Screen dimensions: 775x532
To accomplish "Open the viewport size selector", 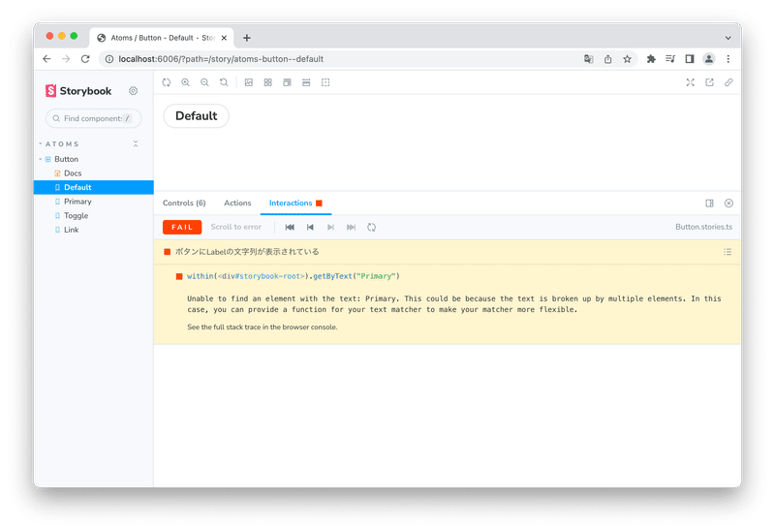I will 287,82.
